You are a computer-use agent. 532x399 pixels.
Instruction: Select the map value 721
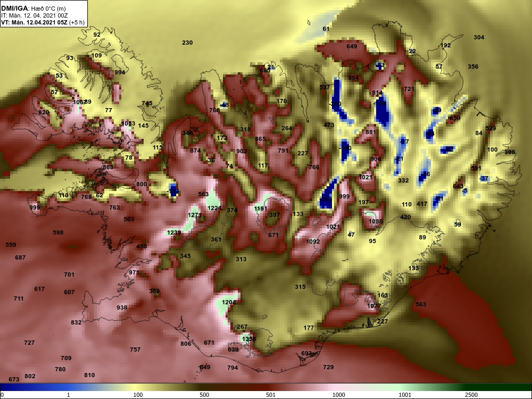coord(409,89)
